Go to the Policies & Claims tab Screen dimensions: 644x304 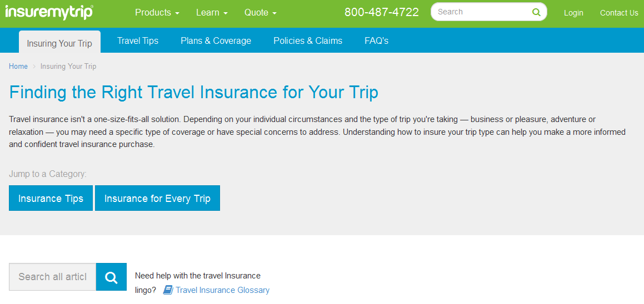pos(308,40)
